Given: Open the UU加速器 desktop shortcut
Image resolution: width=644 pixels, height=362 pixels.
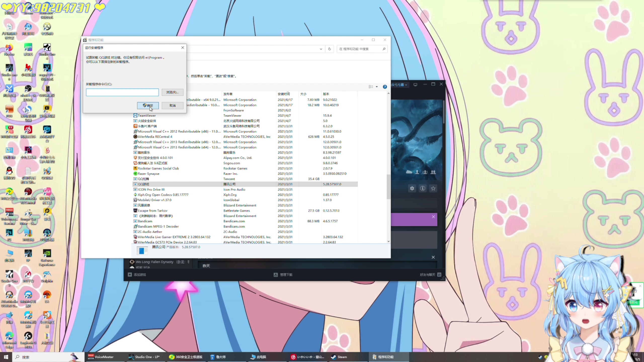Looking at the screenshot, I should [47, 235].
